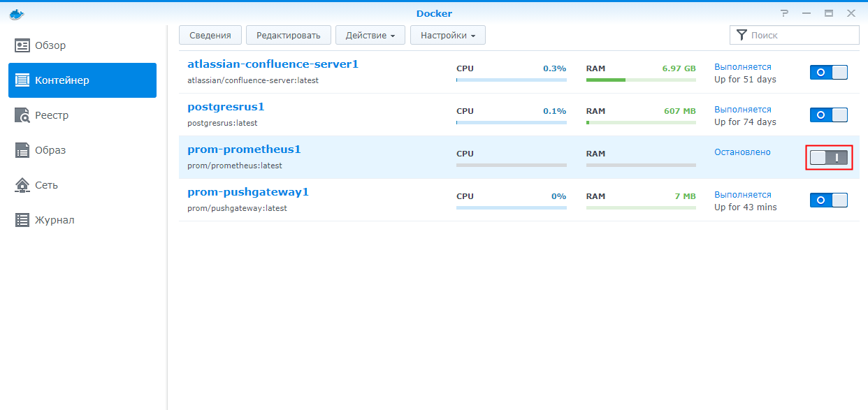
Task: Click the Image (Образ) sidebar icon
Action: (22, 150)
